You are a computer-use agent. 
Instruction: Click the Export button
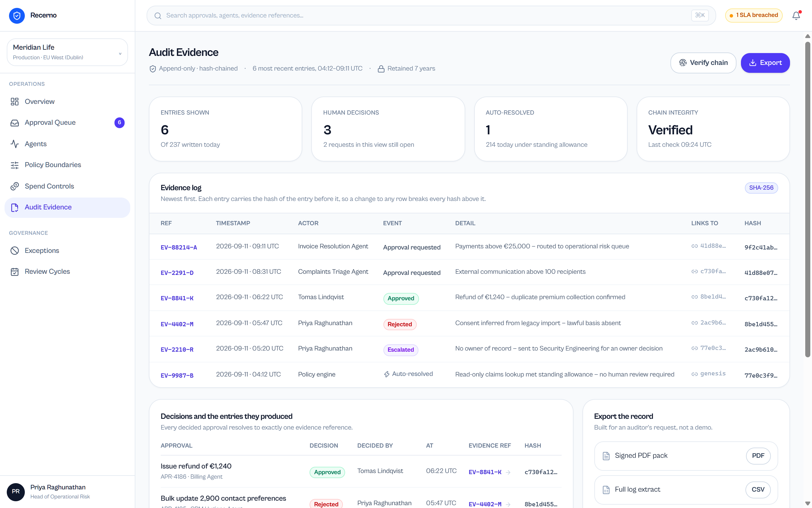coord(765,63)
